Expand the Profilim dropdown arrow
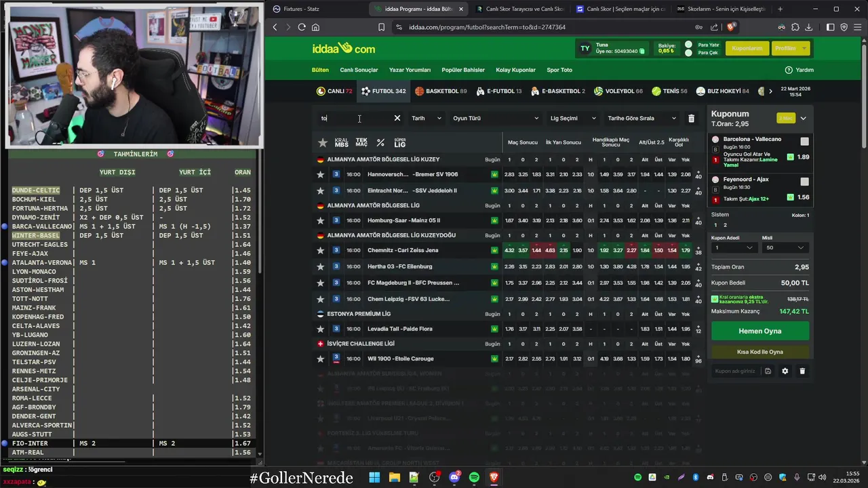Screen dimensions: 868x488 point(804,49)
